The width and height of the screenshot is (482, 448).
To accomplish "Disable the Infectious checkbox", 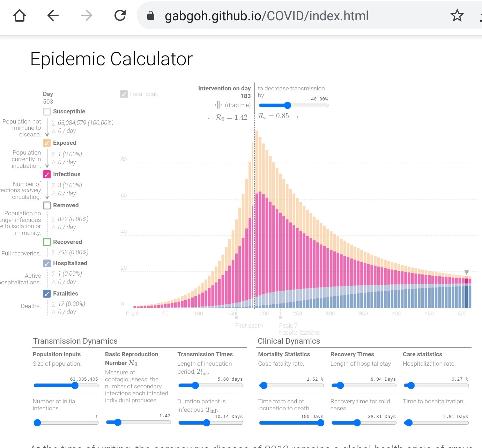I will 47,174.
